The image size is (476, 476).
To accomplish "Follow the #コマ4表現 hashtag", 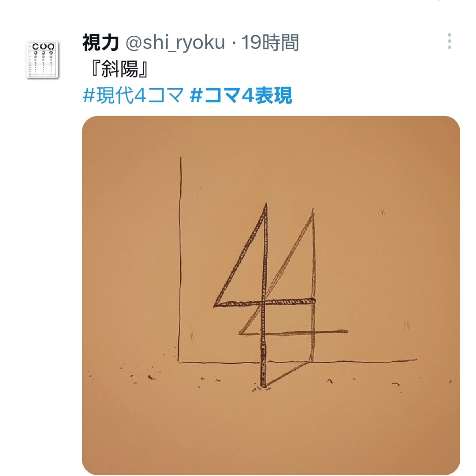I will [x=241, y=95].
